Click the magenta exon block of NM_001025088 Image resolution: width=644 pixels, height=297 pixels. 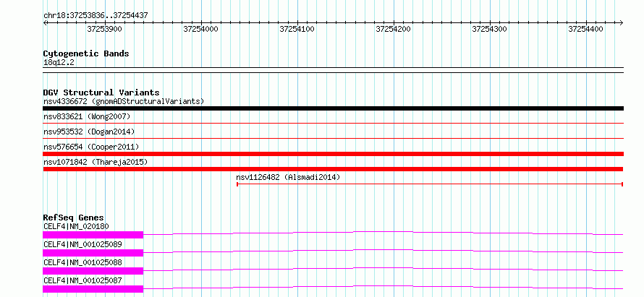(x=93, y=271)
